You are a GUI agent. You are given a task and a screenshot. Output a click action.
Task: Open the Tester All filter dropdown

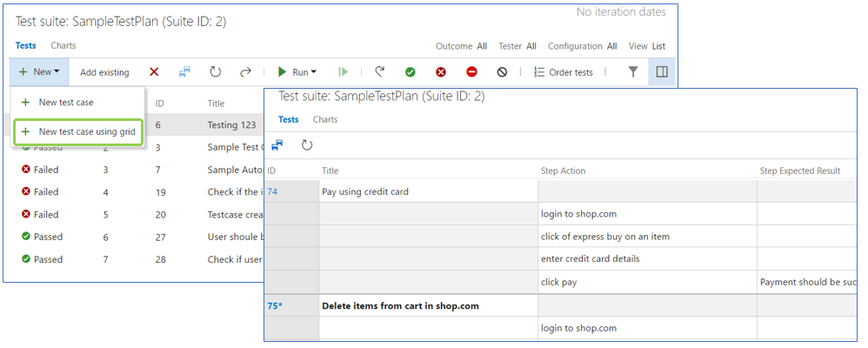coord(517,47)
